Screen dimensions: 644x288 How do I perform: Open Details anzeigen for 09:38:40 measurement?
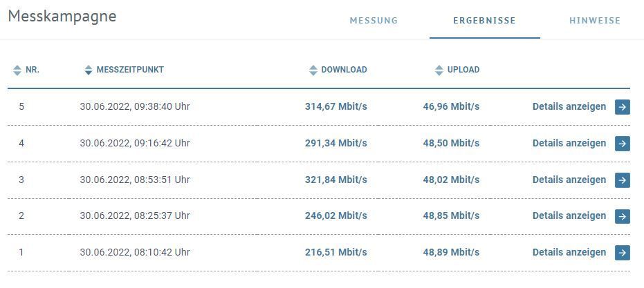click(569, 106)
